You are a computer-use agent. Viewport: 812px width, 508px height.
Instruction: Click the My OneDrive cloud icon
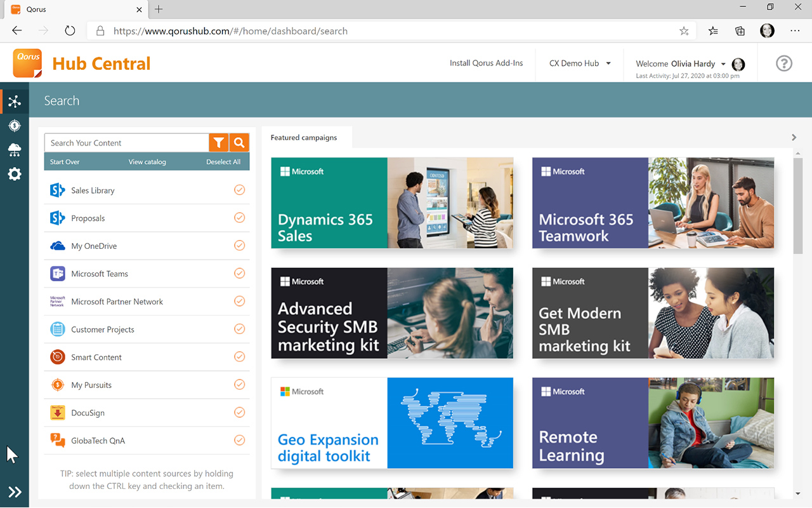tap(58, 246)
